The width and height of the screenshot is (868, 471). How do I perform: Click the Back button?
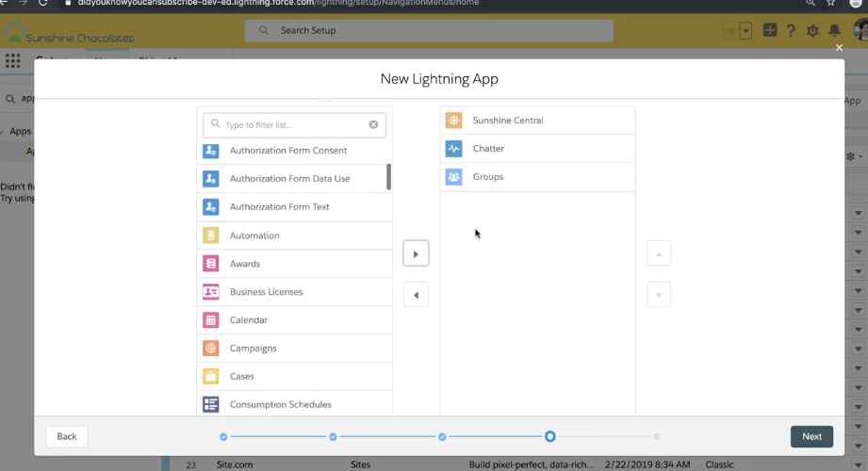(66, 436)
